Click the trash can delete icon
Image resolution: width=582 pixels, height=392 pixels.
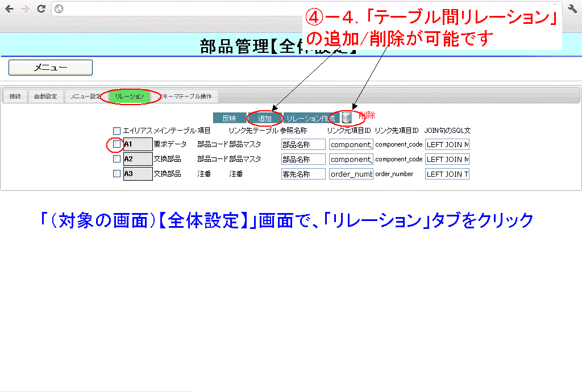(347, 118)
